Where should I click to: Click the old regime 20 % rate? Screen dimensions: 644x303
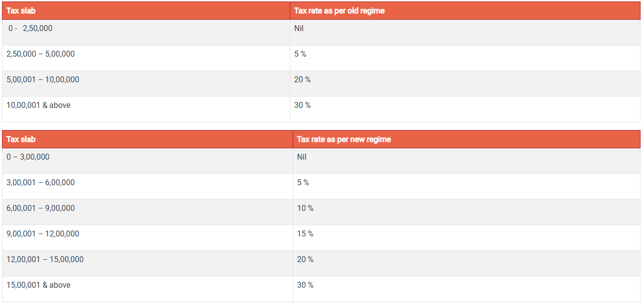(x=303, y=80)
